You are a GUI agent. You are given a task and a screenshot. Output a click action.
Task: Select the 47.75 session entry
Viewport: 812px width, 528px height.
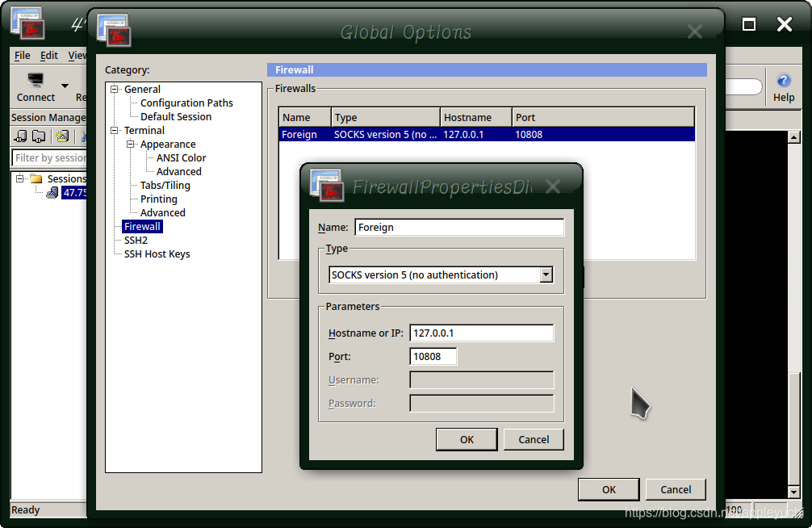[74, 193]
